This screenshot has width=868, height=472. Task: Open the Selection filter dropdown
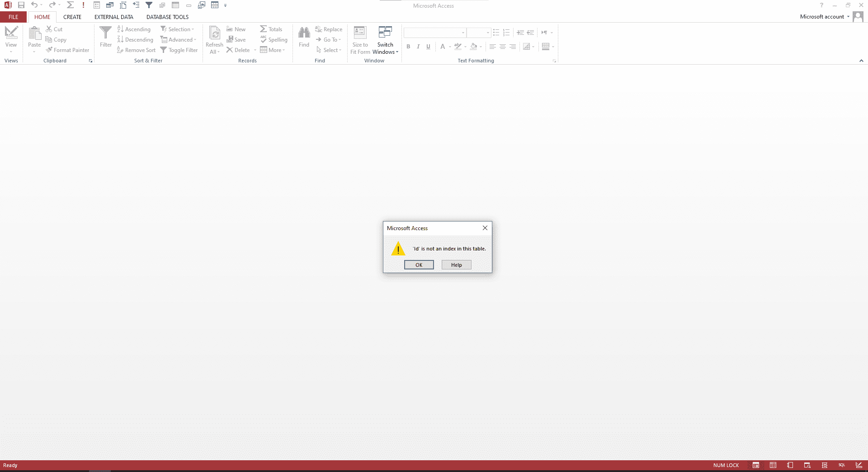[x=177, y=29]
